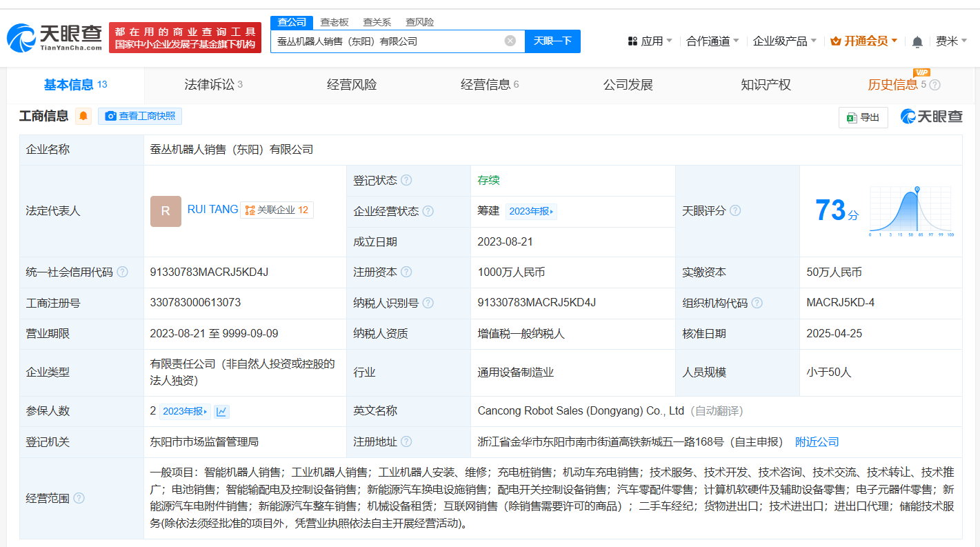Image resolution: width=980 pixels, height=547 pixels.
Task: Click the help icon next to 登记状态
Action: (406, 180)
